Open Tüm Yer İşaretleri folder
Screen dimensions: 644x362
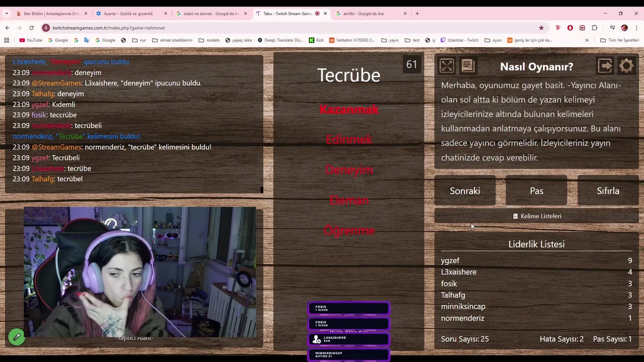click(x=619, y=40)
